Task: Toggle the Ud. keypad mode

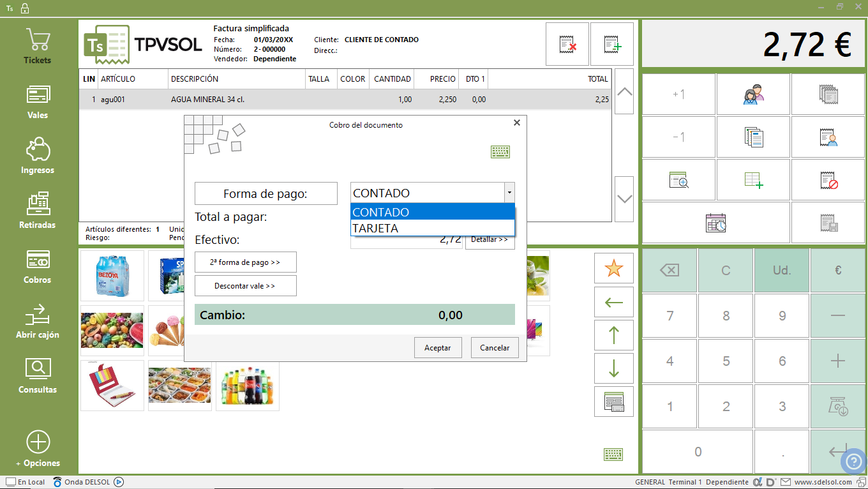Action: click(x=782, y=270)
